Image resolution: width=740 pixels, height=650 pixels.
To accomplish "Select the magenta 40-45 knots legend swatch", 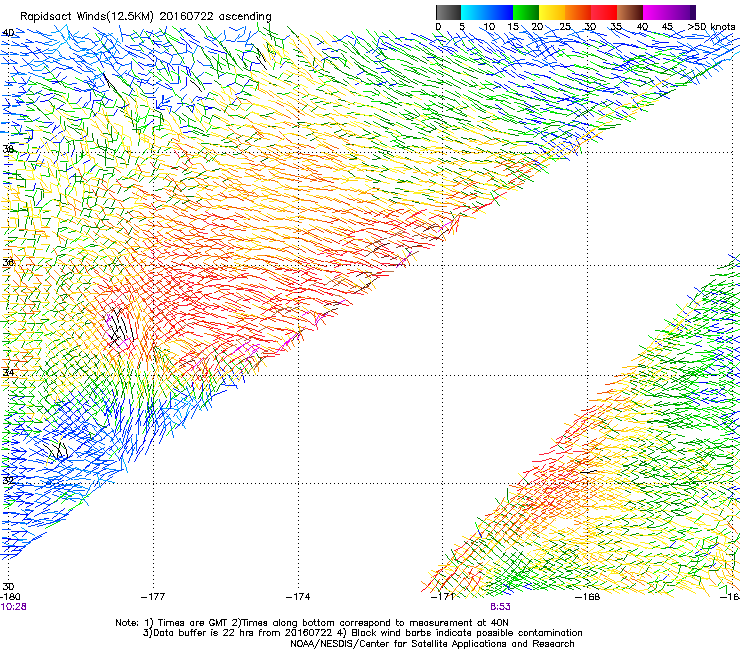I will 656,12.
